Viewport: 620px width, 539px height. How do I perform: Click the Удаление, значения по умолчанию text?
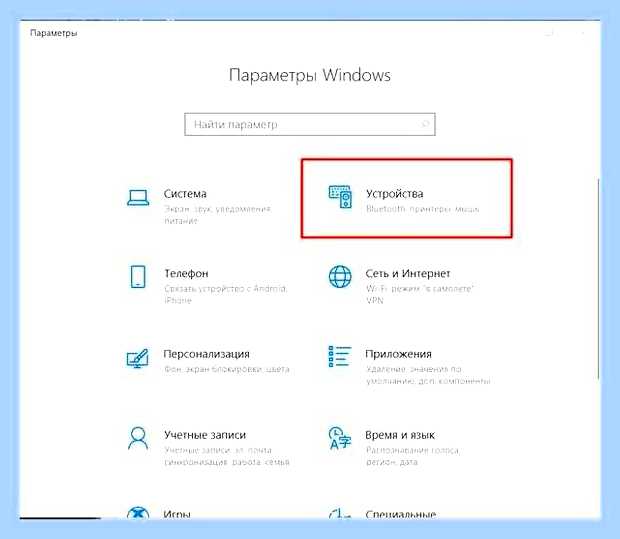[x=428, y=375]
